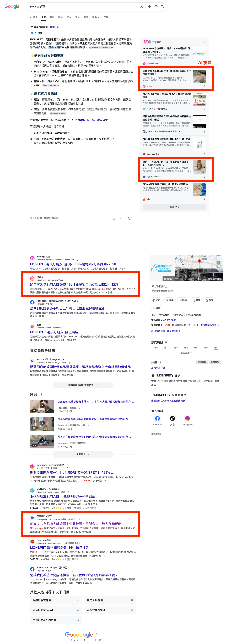Screen dimensions: 226x644
Task: Open the momo購物網 +5 citation chip
Action: [x=51, y=85]
